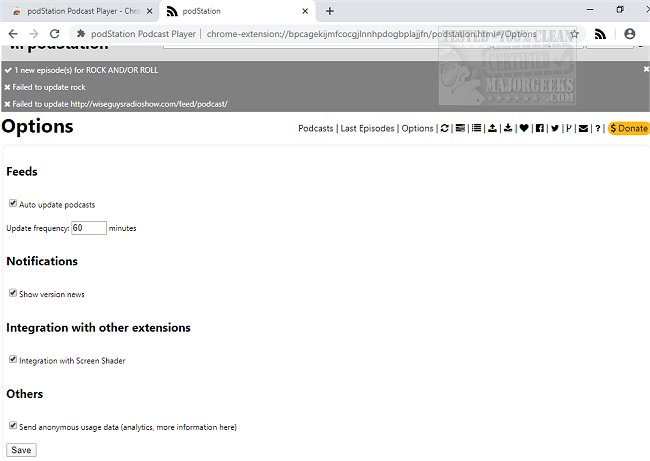Click the extension puzzle icon in address bar

81,34
